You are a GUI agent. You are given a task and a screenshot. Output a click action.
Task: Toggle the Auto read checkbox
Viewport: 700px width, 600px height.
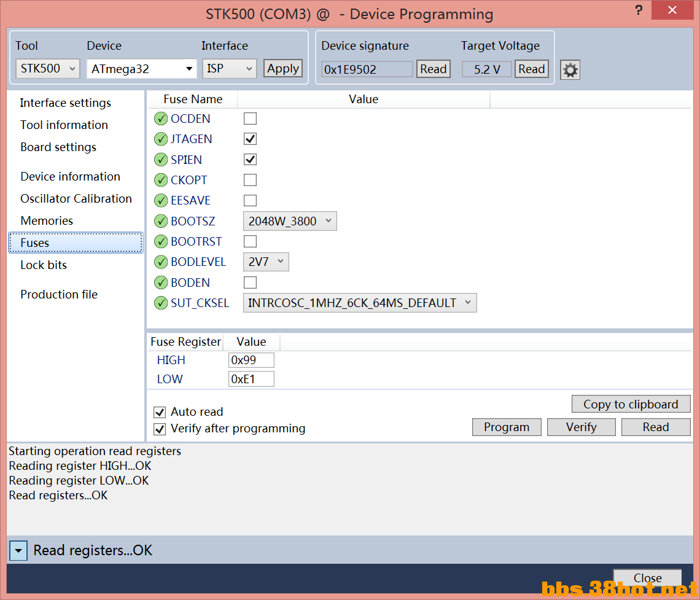(x=160, y=412)
